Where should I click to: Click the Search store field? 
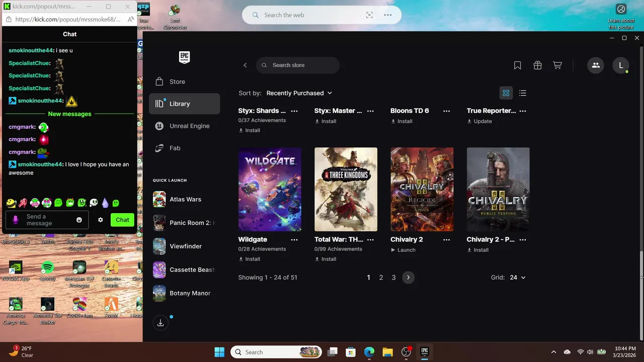[298, 65]
